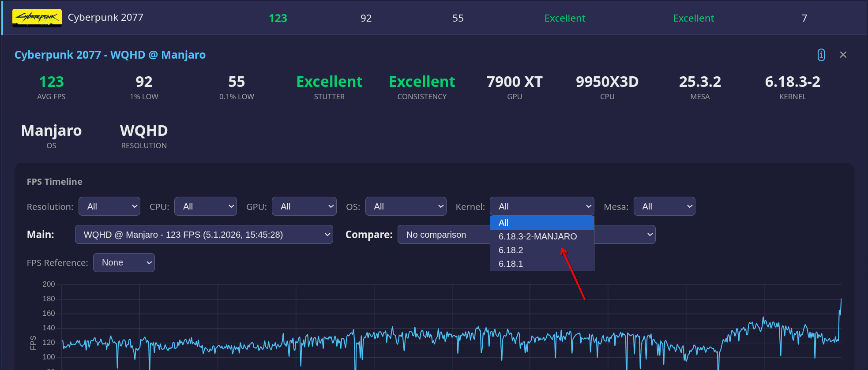Select kernel 6.18.3-2-MANJARO option
This screenshot has width=868, height=370.
point(542,236)
